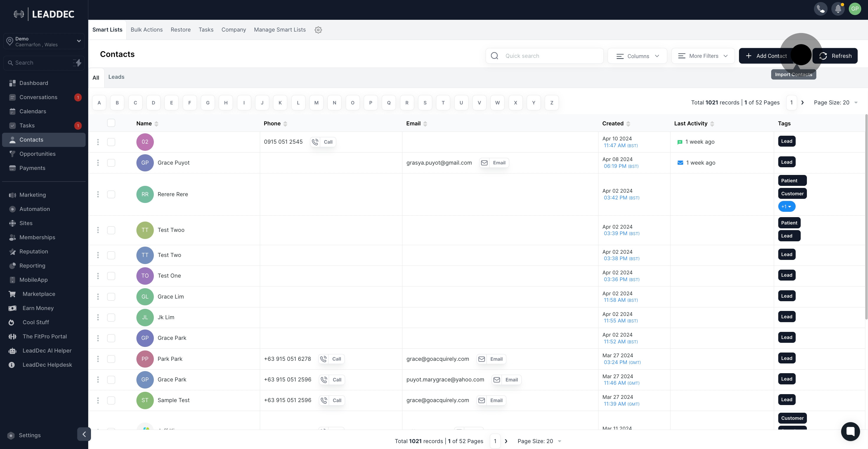Call the 0915 051 2545 number
The height and width of the screenshot is (449, 868).
[x=323, y=142]
